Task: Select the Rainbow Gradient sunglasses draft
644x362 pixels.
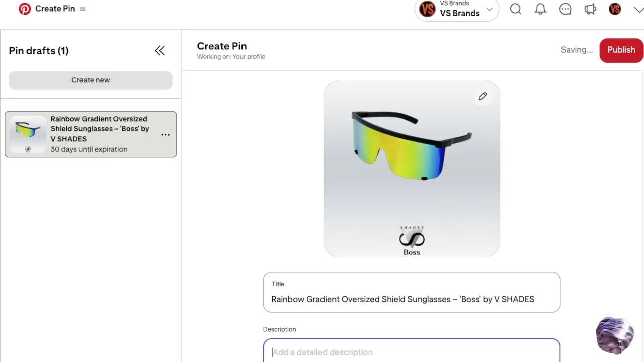Action: coord(91,134)
